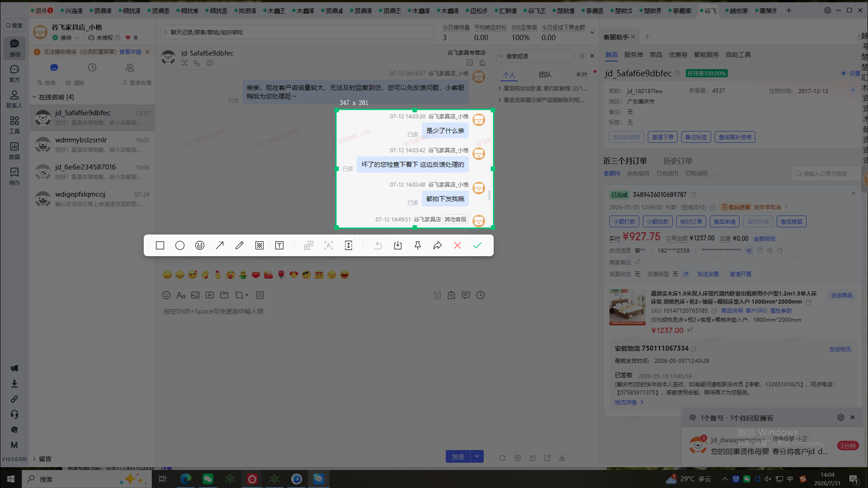The image size is (868, 488).
Task: Open the dropdown arrow beside 发送
Action: click(477, 457)
